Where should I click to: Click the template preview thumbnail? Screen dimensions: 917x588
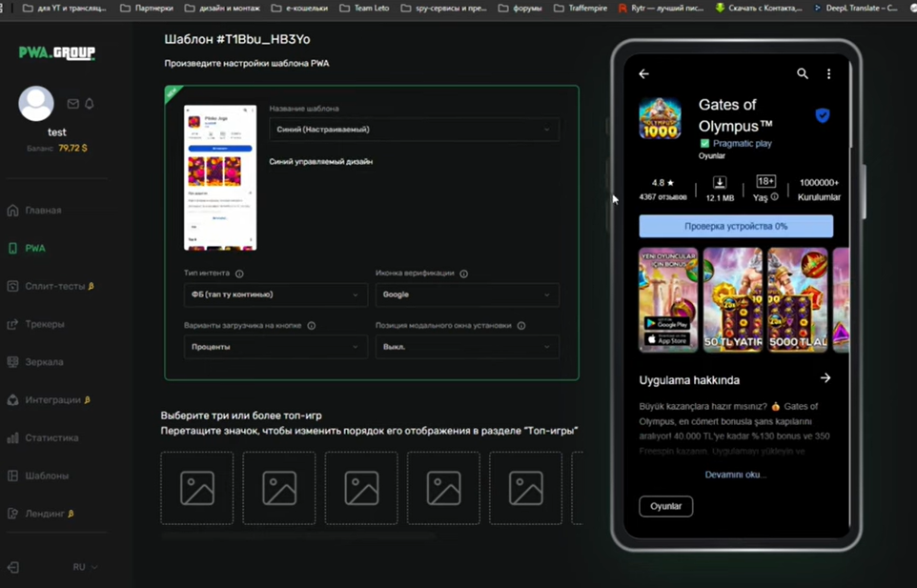220,177
